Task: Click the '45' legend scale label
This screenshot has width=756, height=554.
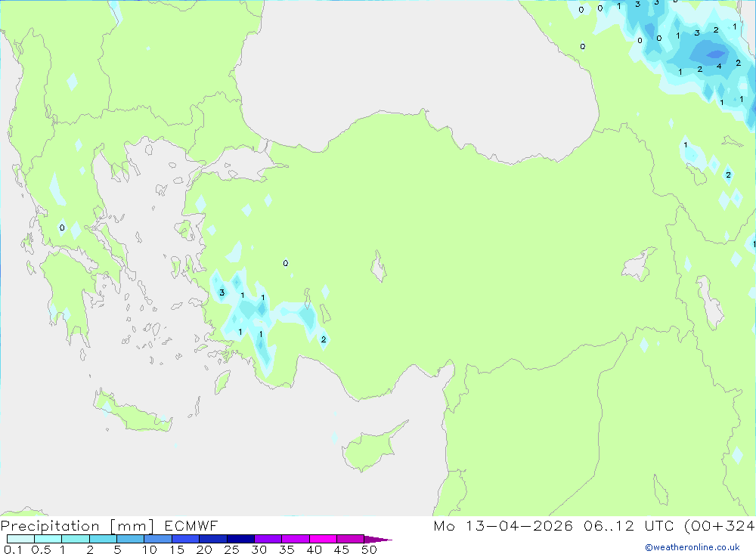Action: 342,549
